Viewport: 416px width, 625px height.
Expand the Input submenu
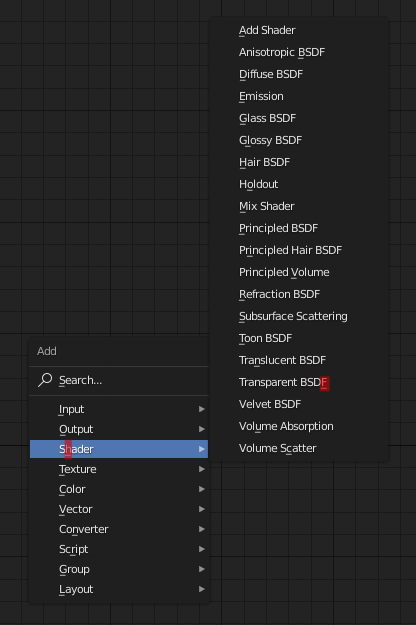tap(119, 409)
